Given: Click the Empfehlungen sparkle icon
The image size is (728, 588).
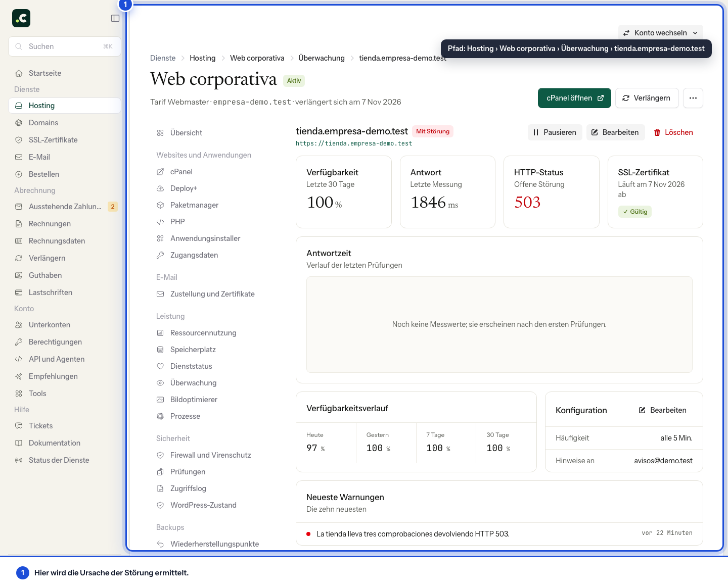Looking at the screenshot, I should (19, 376).
